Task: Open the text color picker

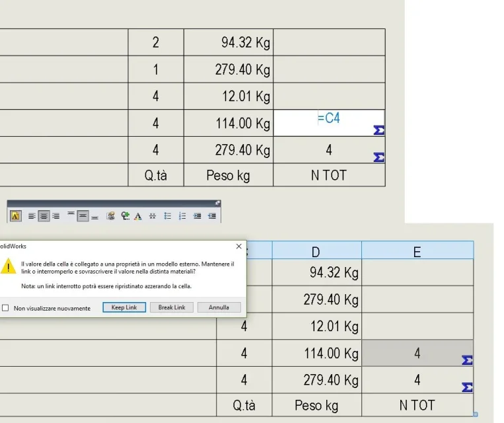Action: coord(138,216)
